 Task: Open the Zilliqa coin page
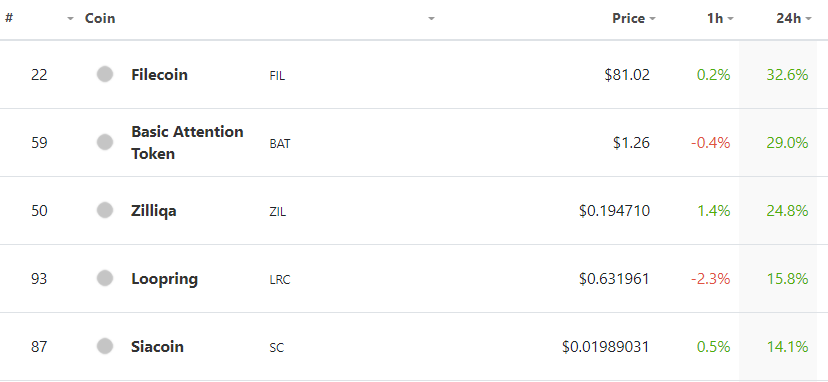pyautogui.click(x=154, y=211)
